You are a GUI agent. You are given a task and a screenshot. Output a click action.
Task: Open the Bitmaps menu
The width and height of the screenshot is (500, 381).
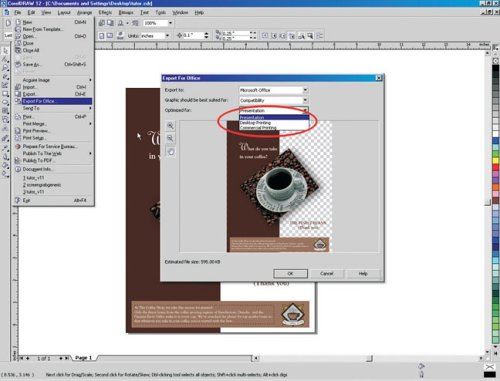[126, 12]
